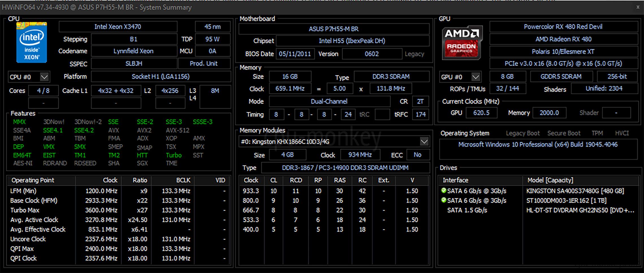The image size is (644, 273).
Task: Click the Intel Xeon X3470 CPU name field
Action: [x=118, y=27]
